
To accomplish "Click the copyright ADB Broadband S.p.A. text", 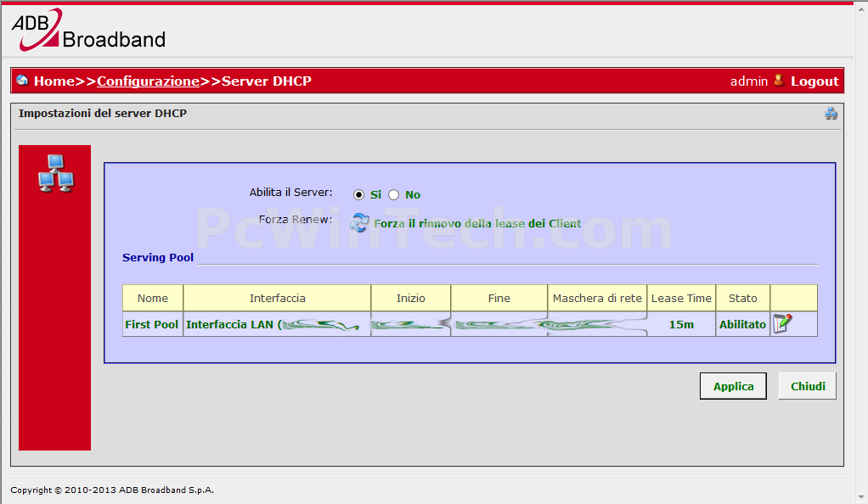I will 112,490.
